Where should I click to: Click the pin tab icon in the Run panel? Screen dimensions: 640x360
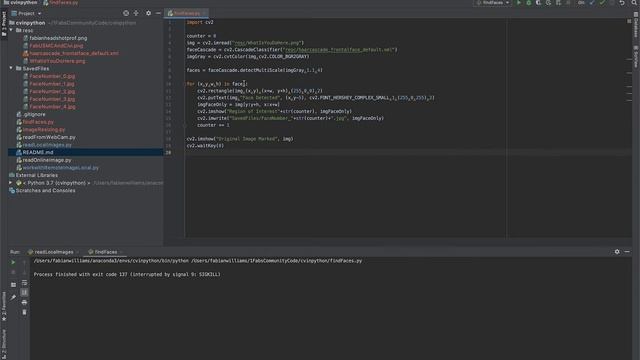click(x=13, y=297)
